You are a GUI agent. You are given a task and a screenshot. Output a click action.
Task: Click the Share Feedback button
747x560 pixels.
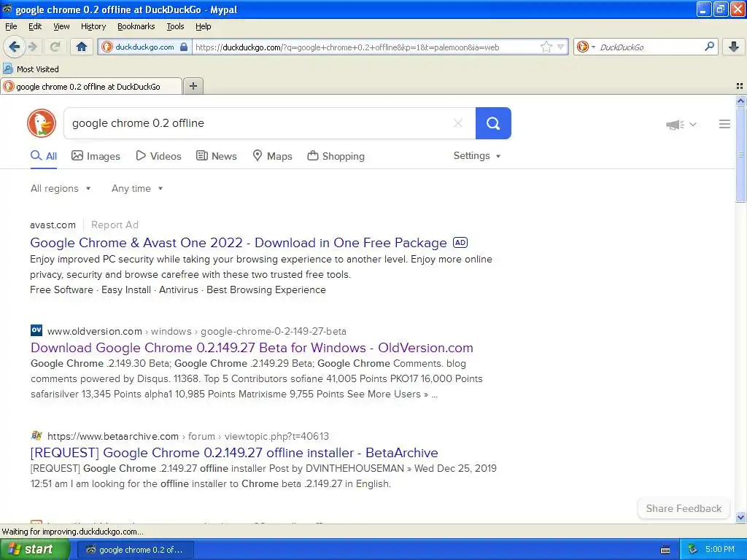[684, 508]
